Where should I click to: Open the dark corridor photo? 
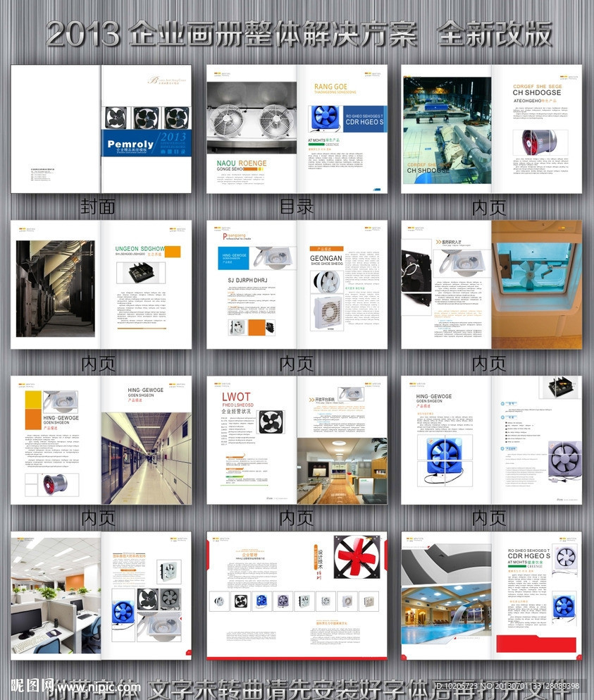56,288
